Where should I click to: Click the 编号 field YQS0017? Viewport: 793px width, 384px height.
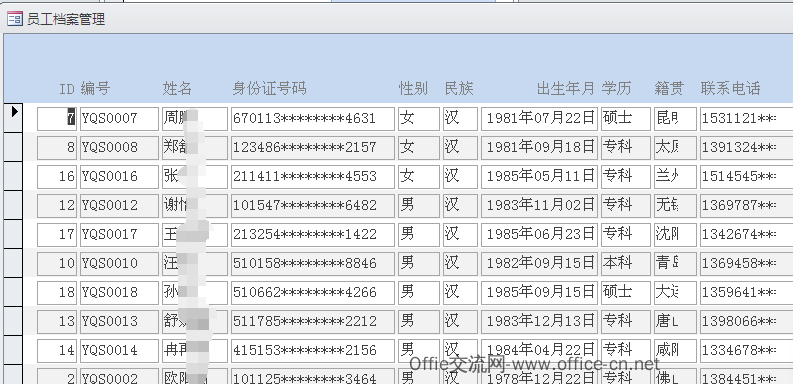tap(119, 235)
